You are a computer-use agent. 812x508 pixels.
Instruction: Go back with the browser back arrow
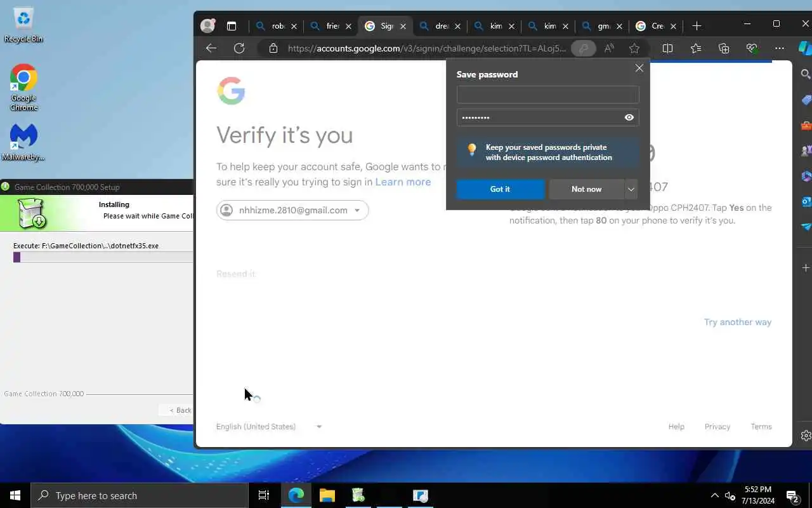pos(211,48)
